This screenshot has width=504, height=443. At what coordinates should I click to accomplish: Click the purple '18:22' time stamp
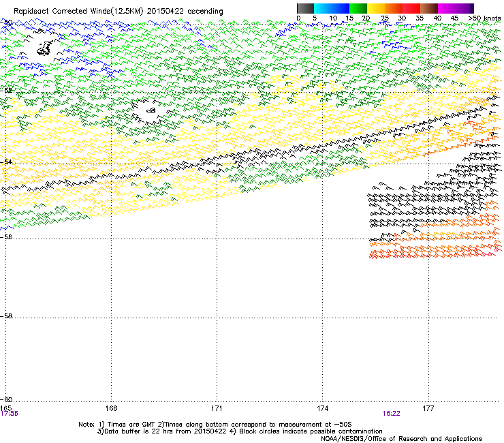point(391,414)
